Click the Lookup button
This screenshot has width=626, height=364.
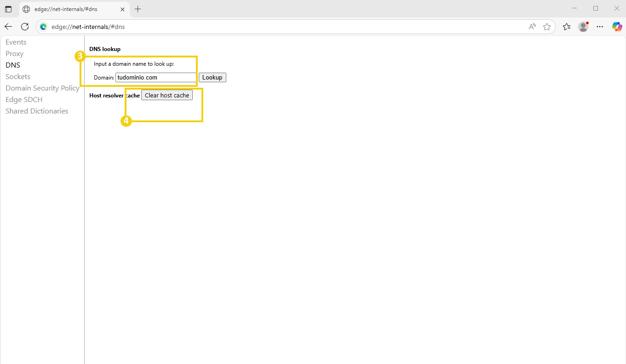point(212,77)
